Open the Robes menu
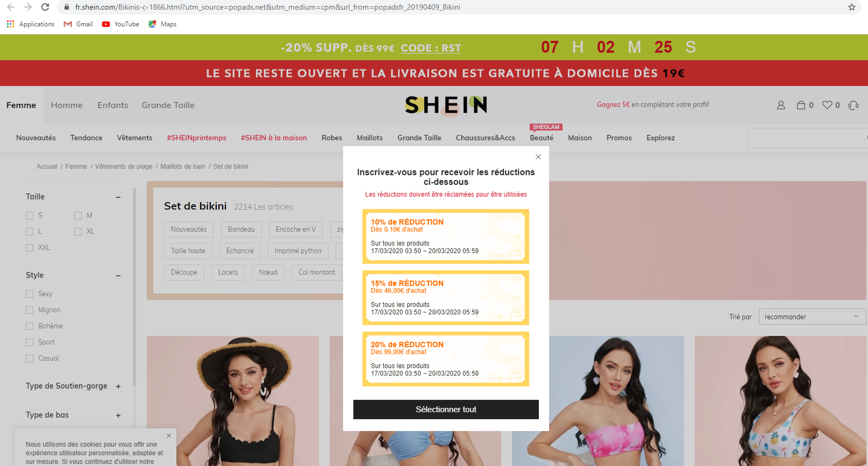 [x=332, y=138]
